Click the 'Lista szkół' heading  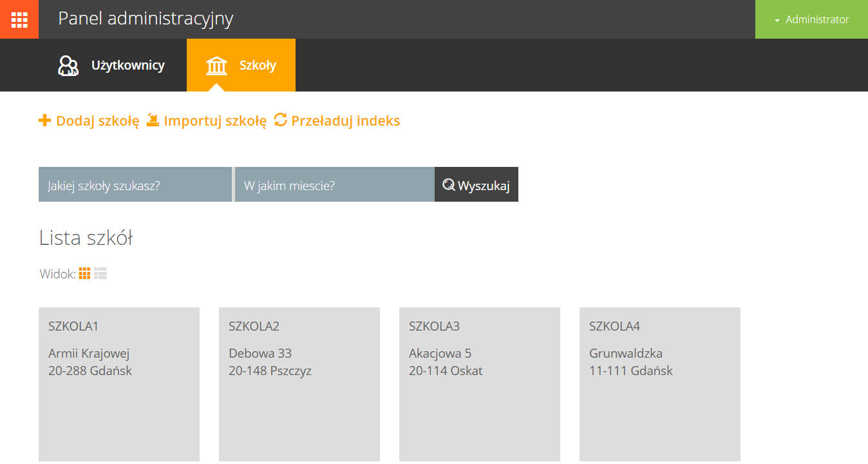[x=86, y=238]
